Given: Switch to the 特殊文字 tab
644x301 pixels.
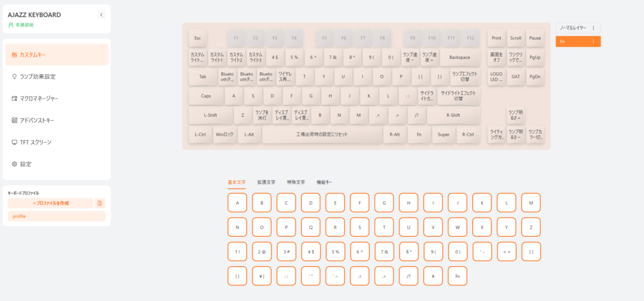Looking at the screenshot, I should [x=296, y=182].
